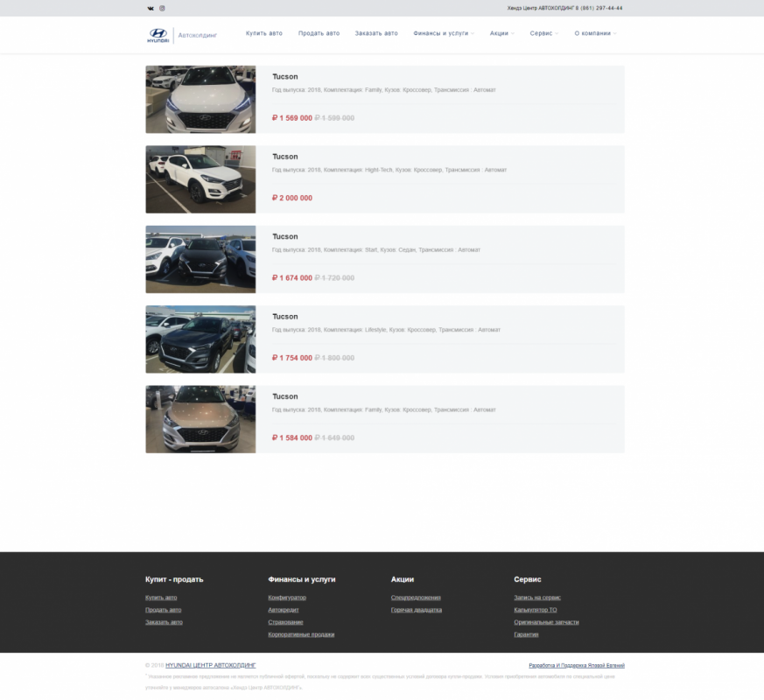Open the Калькулятор ТО footer link
Viewport: 764px width, 700px height.
(x=536, y=609)
